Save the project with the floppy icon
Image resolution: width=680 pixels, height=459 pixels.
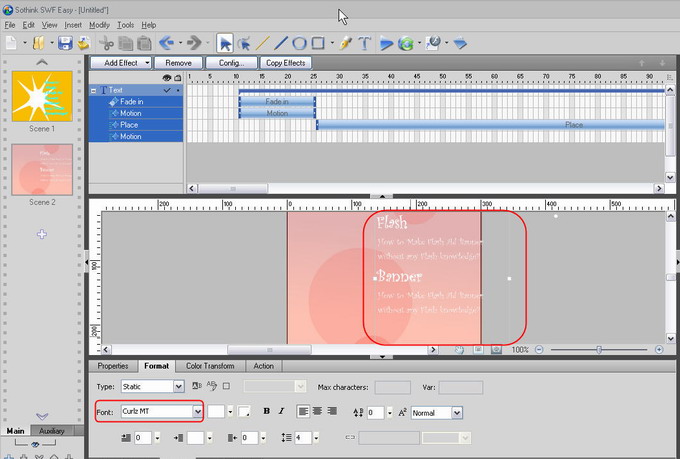click(65, 43)
